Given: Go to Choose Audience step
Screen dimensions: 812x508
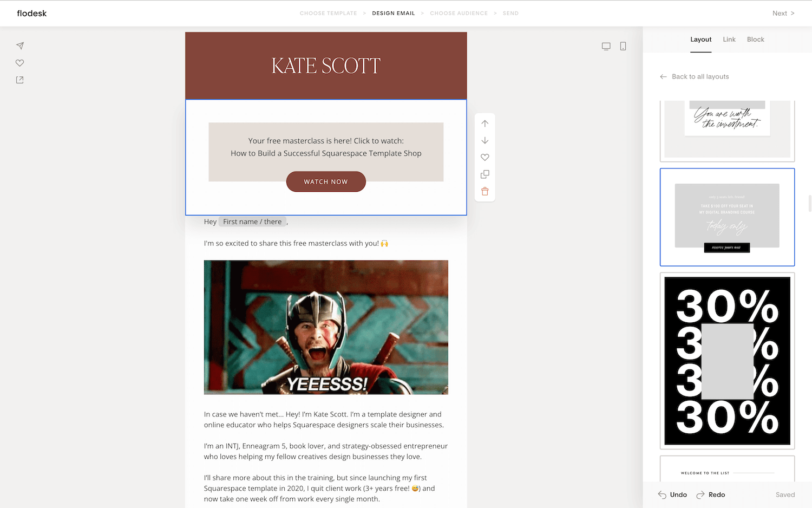Looking at the screenshot, I should [x=459, y=13].
